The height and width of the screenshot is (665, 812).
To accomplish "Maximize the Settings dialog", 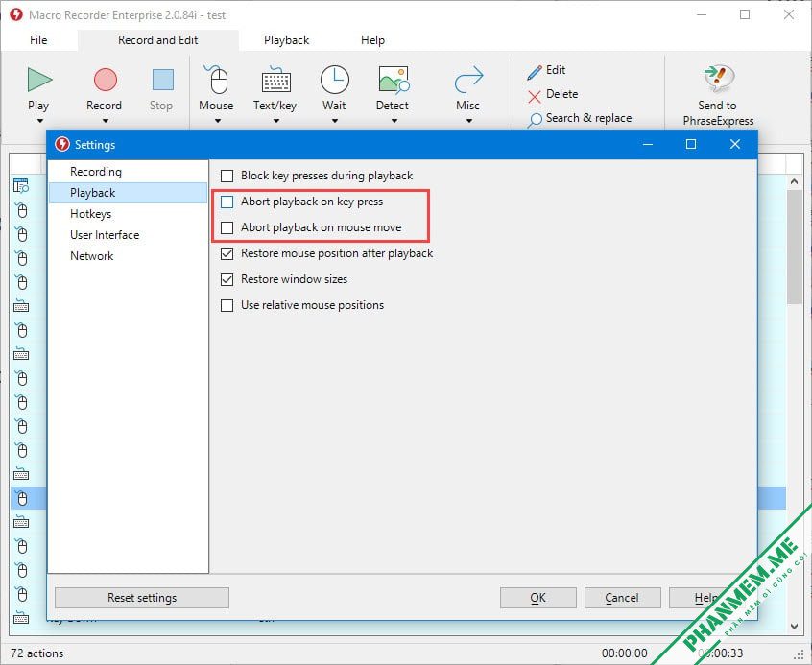I will [691, 144].
